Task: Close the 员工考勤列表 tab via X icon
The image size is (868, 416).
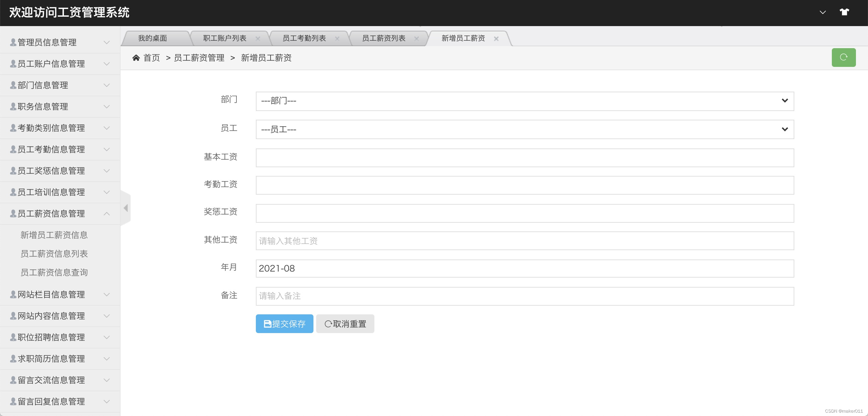Action: [337, 39]
